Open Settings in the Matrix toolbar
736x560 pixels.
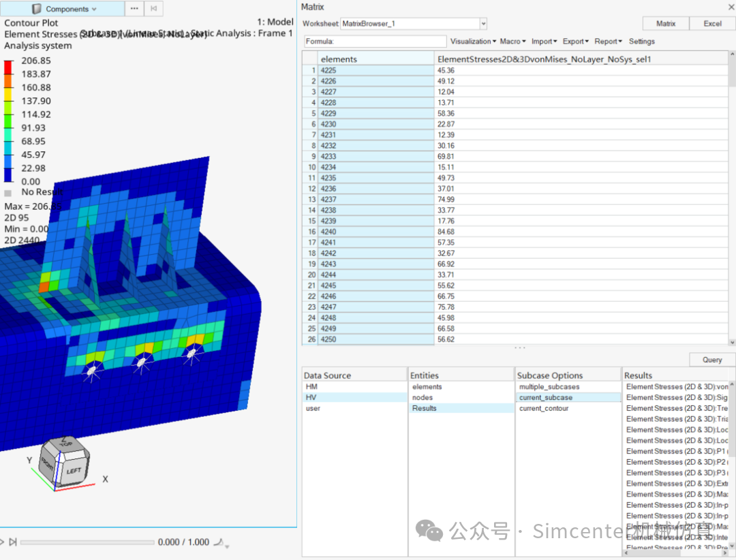[641, 41]
